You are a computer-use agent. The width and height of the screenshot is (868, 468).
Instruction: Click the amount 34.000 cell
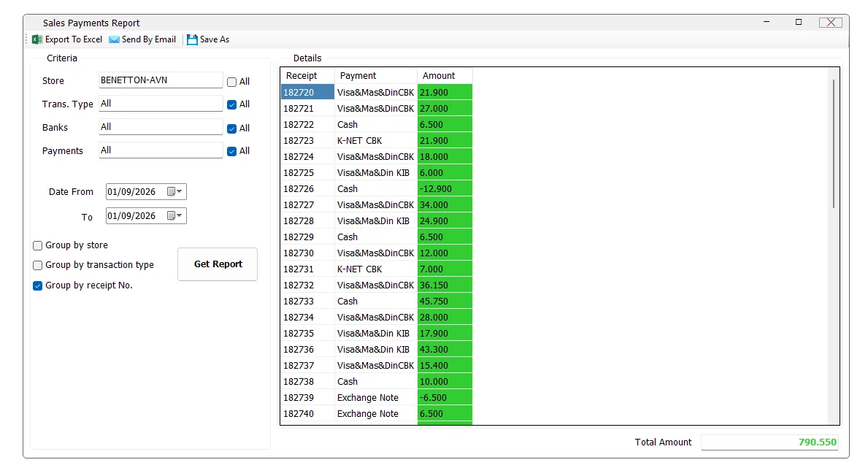pos(445,205)
